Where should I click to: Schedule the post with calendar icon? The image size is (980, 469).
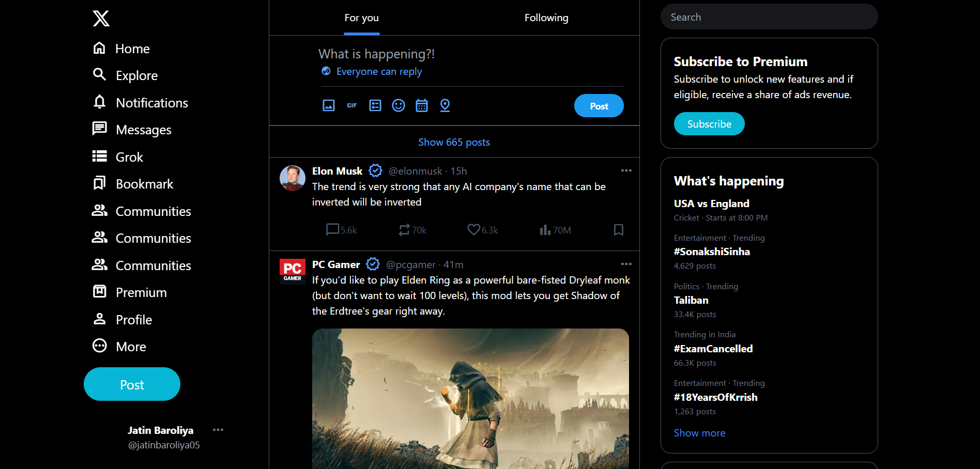click(422, 106)
